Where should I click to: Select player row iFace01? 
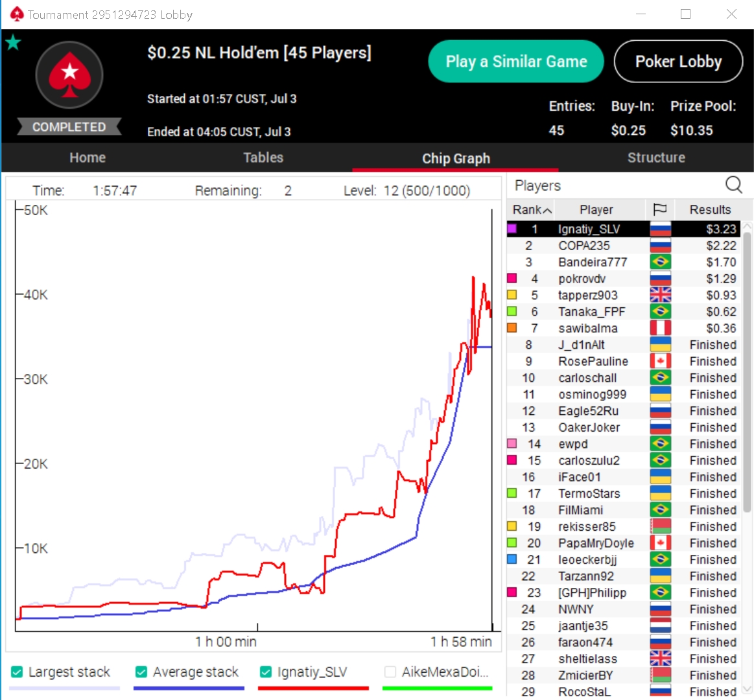click(624, 477)
